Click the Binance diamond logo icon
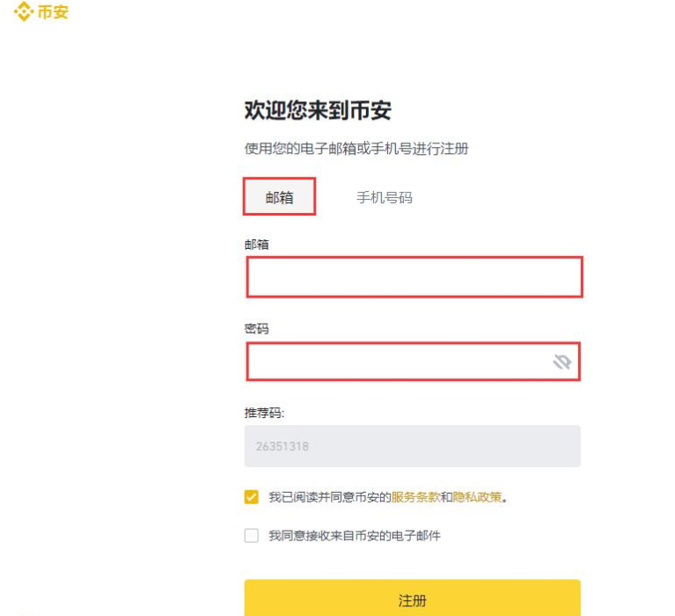Screen dimensions: 675x616 point(23,12)
